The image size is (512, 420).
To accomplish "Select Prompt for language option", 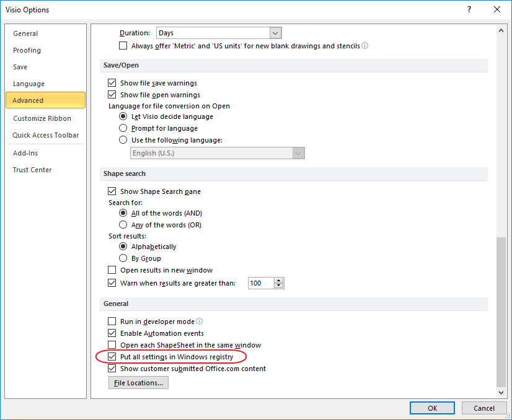I will [123, 128].
